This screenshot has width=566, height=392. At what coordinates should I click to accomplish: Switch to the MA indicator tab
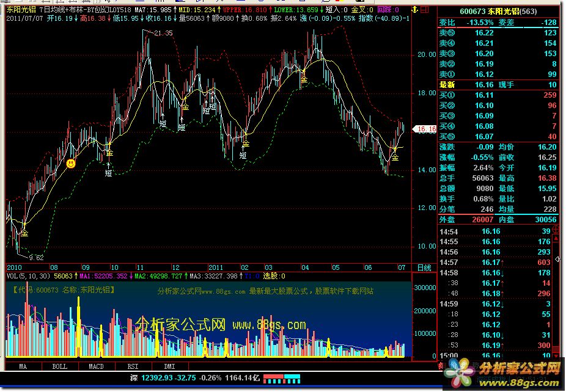click(x=23, y=366)
